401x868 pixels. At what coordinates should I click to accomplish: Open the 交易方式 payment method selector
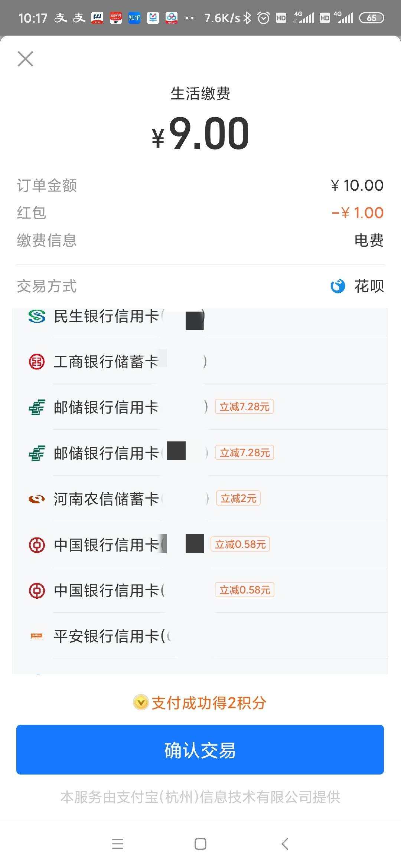tap(200, 286)
